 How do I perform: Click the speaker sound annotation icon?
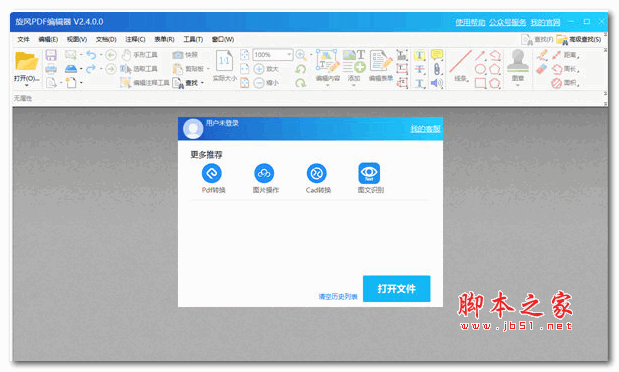pyautogui.click(x=437, y=83)
